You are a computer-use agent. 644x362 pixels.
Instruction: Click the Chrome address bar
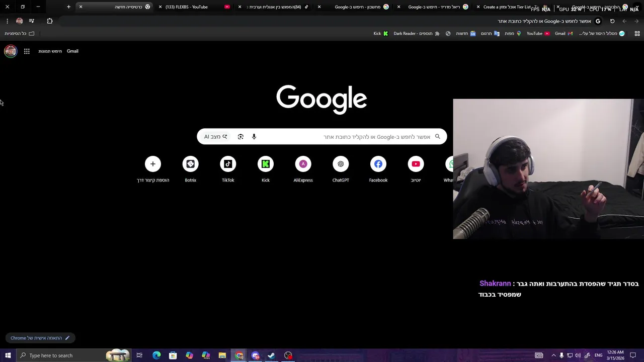[x=332, y=21]
